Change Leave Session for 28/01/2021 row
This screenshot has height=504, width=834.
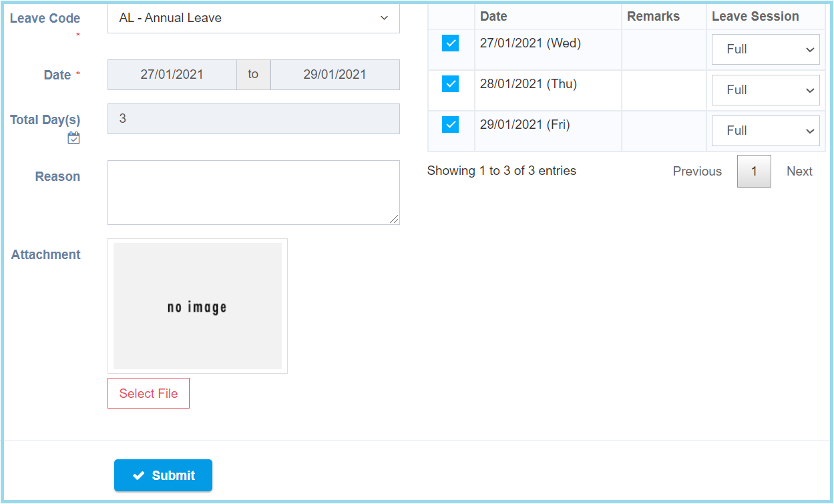[x=765, y=91]
